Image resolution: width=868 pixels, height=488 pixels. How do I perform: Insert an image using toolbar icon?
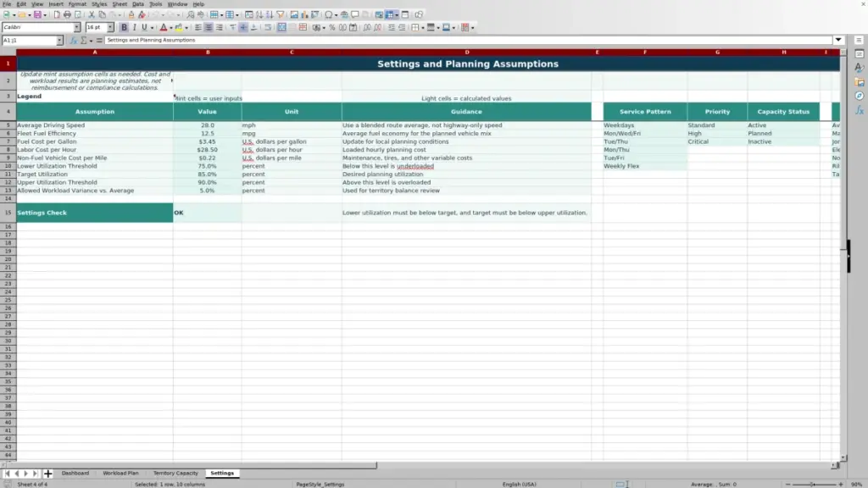click(294, 14)
